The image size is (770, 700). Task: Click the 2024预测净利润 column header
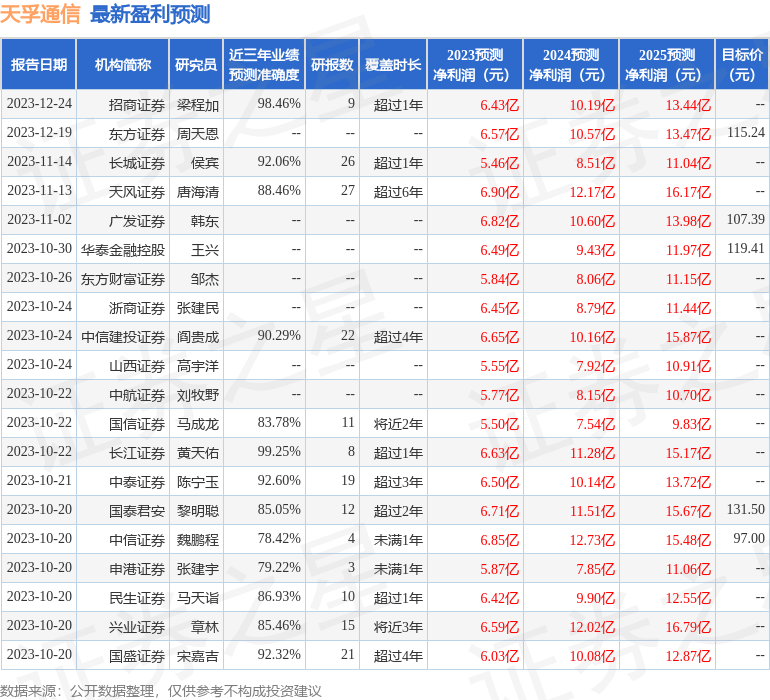[571, 64]
